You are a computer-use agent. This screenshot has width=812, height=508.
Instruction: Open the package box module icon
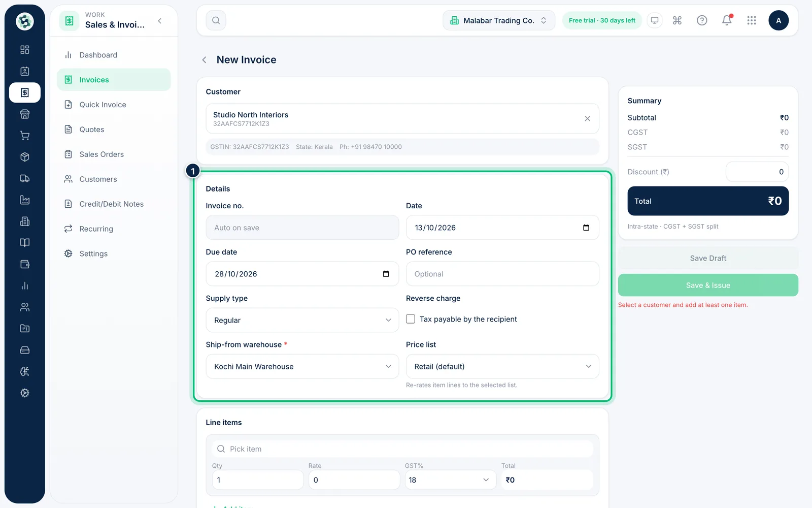(x=24, y=157)
